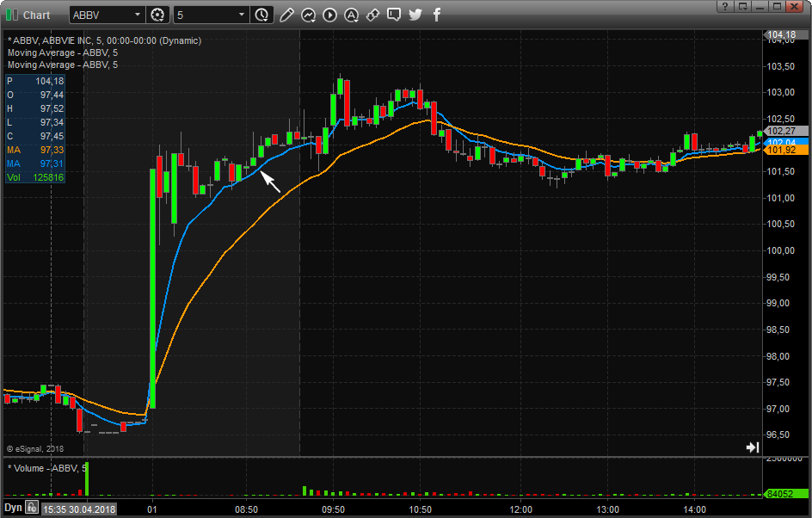Open the alerts circled-A icon
The width and height of the screenshot is (812, 518).
(351, 15)
